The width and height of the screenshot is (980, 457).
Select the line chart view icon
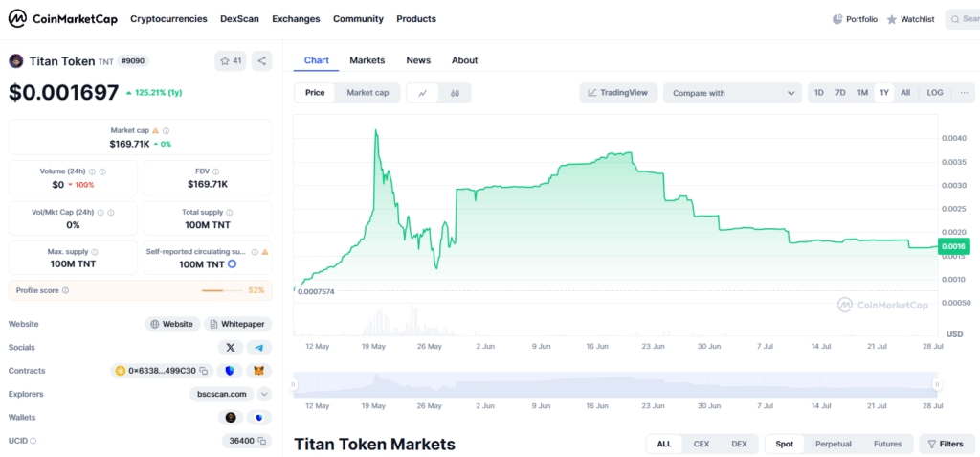pos(422,93)
